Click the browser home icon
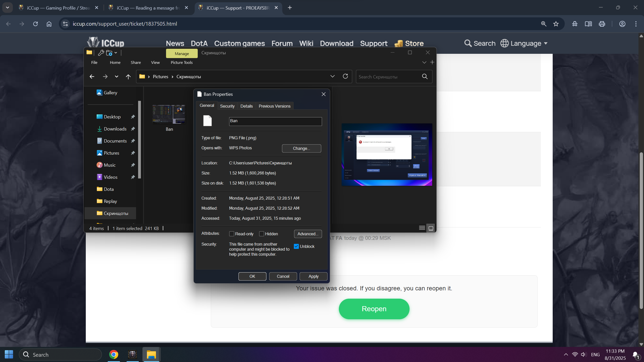Image resolution: width=644 pixels, height=362 pixels. (49, 24)
